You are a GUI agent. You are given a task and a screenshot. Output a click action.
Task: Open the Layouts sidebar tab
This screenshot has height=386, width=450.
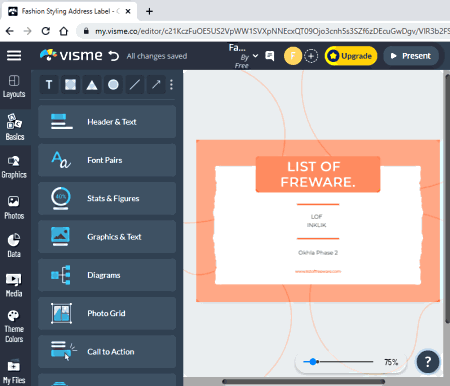click(x=14, y=86)
